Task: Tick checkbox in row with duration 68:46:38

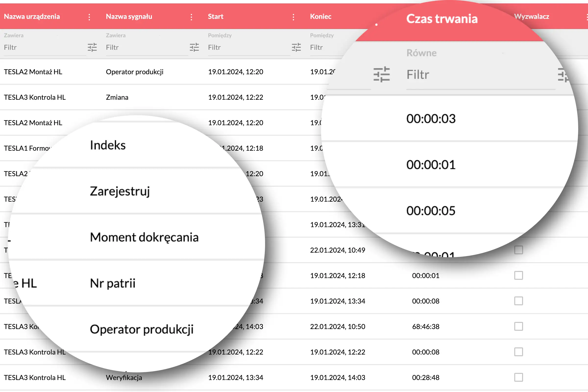Action: (x=518, y=326)
